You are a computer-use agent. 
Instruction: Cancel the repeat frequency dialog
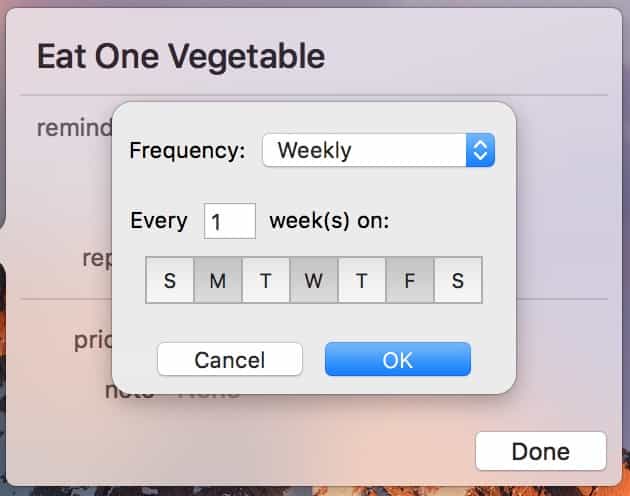coord(230,359)
